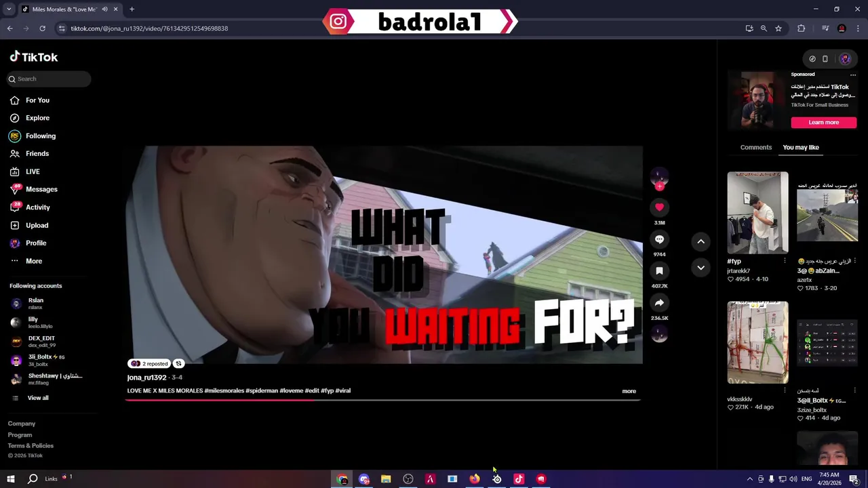Expand the caption with more
Image resolution: width=868 pixels, height=488 pixels.
629,391
